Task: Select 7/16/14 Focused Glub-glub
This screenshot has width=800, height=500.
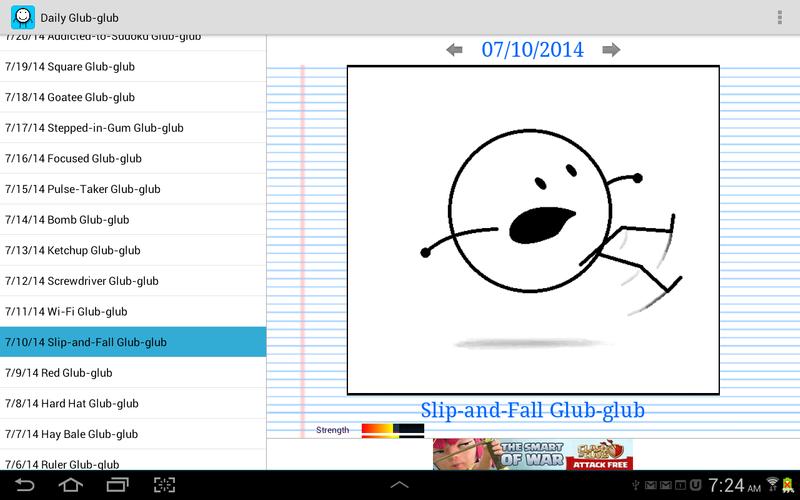Action: click(133, 158)
